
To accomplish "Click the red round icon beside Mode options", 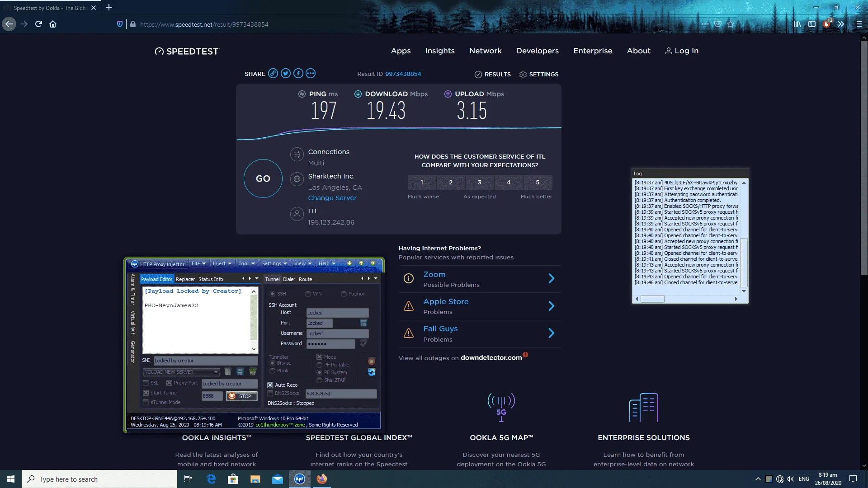I will [372, 361].
